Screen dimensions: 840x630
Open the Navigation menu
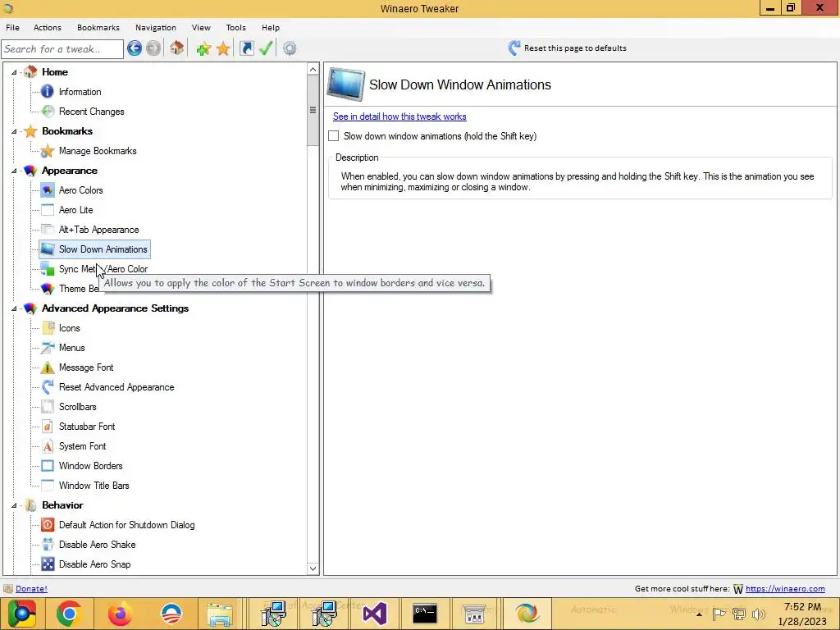coord(155,27)
